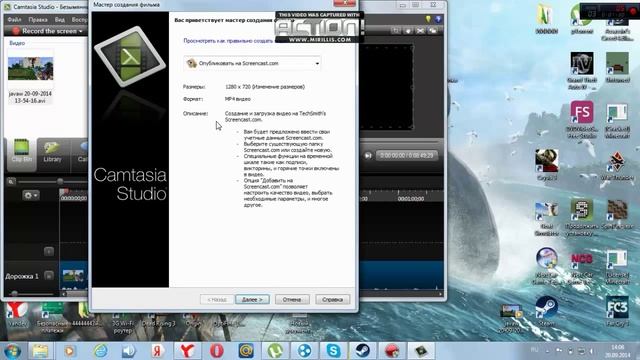Open Steam from the taskbar

362,351
